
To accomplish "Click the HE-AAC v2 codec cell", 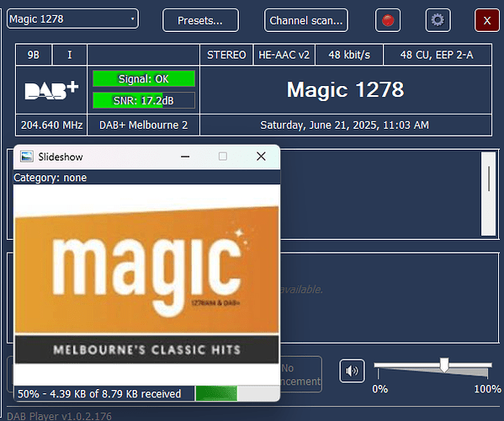I will 284,55.
